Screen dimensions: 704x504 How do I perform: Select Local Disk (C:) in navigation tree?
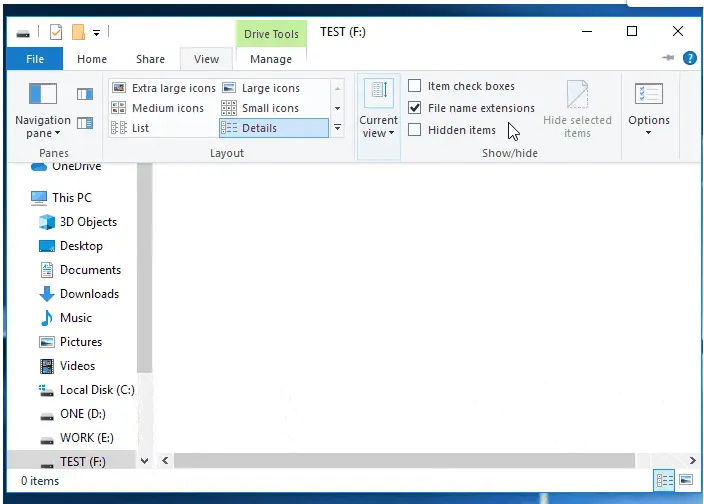pos(96,390)
